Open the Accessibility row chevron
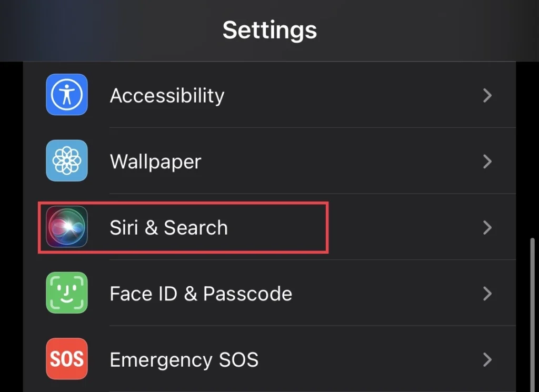 pyautogui.click(x=487, y=96)
